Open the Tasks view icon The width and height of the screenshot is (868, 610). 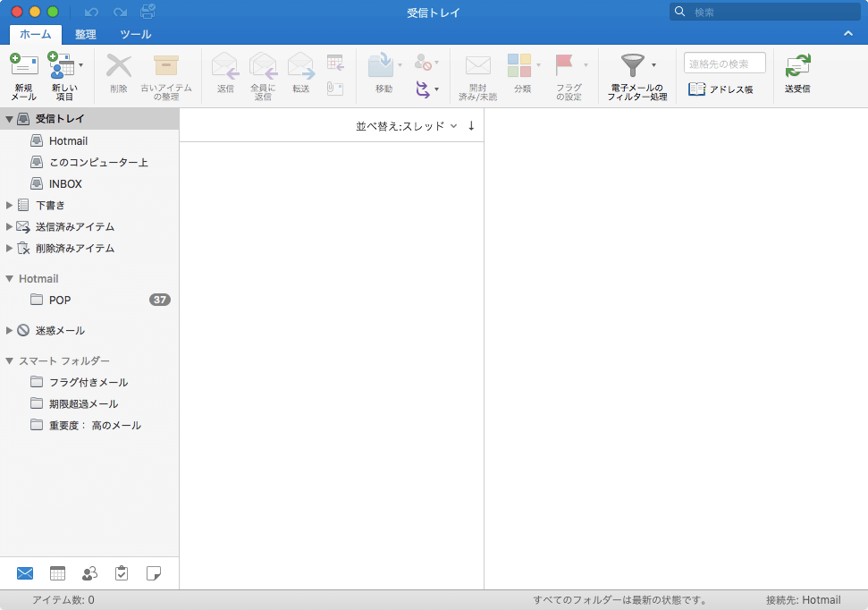pyautogui.click(x=122, y=573)
